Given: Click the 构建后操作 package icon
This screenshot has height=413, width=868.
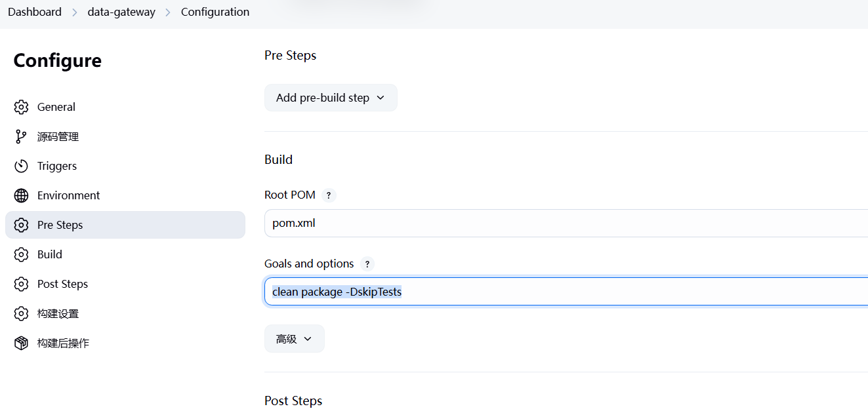Looking at the screenshot, I should [21, 343].
